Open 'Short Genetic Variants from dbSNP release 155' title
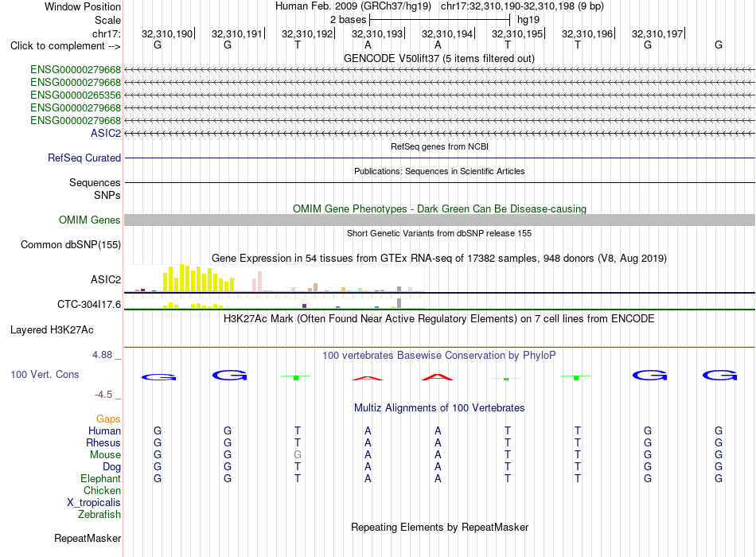 (439, 233)
